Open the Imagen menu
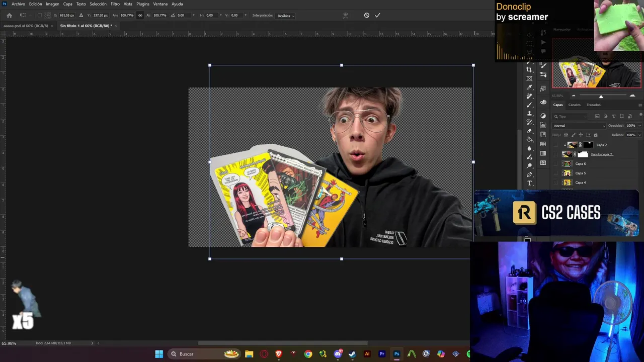644x362 pixels. pos(53,4)
